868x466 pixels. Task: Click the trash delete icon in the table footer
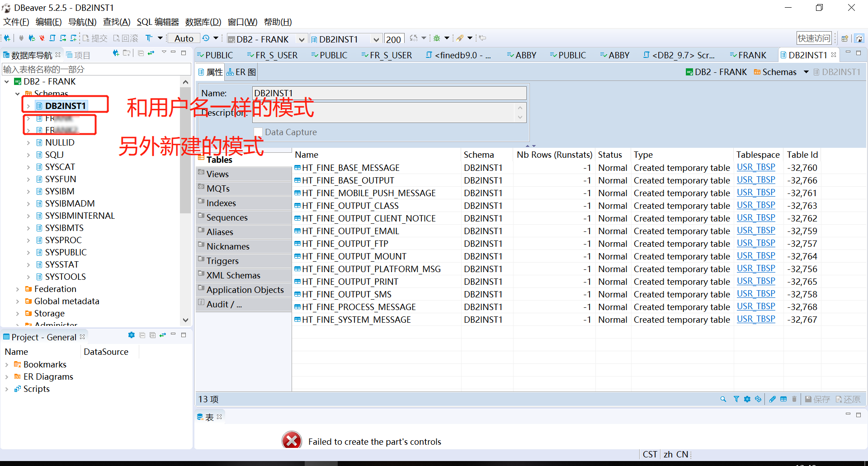pos(794,399)
